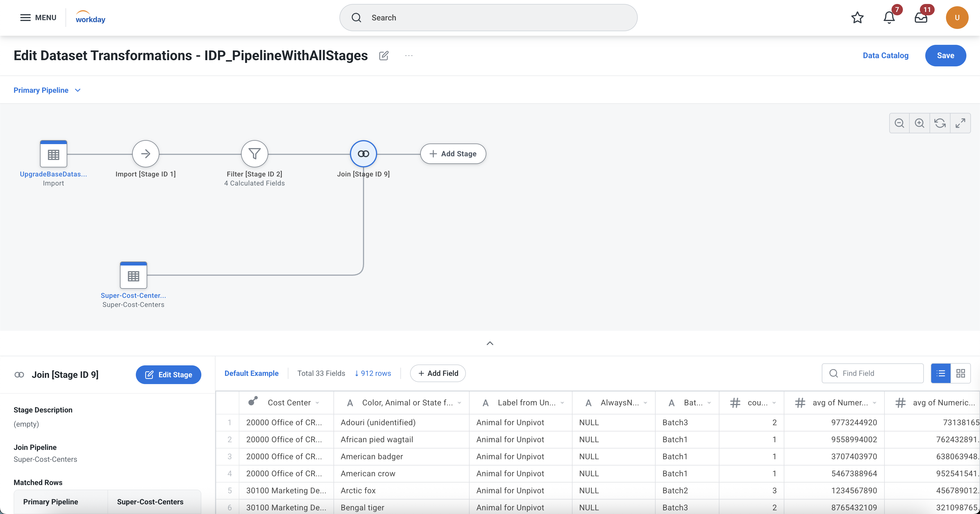Viewport: 980px width, 514px height.
Task: Open inbox tray icon
Action: pyautogui.click(x=921, y=18)
